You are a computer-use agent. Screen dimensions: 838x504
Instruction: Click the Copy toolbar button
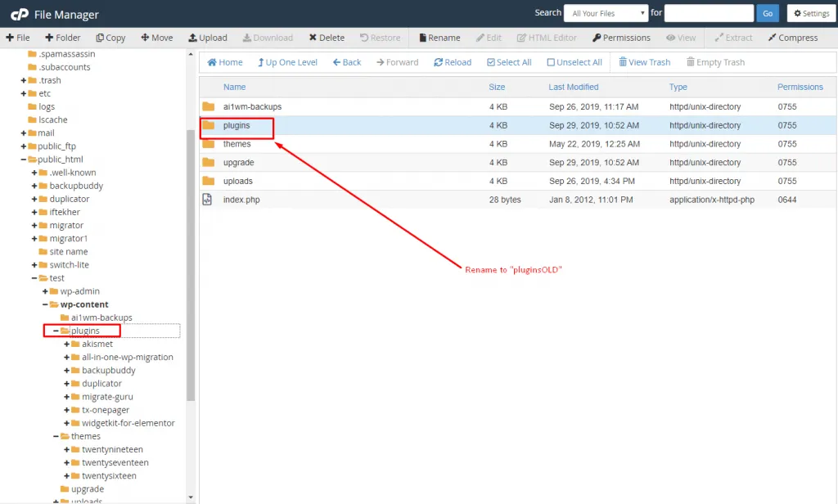click(x=110, y=38)
